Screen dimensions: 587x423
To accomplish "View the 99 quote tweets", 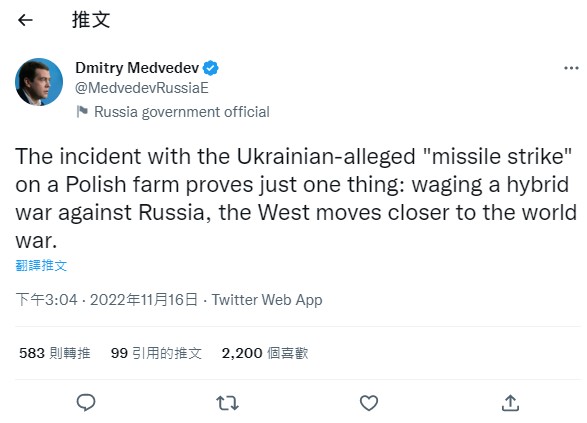I will coord(156,353).
